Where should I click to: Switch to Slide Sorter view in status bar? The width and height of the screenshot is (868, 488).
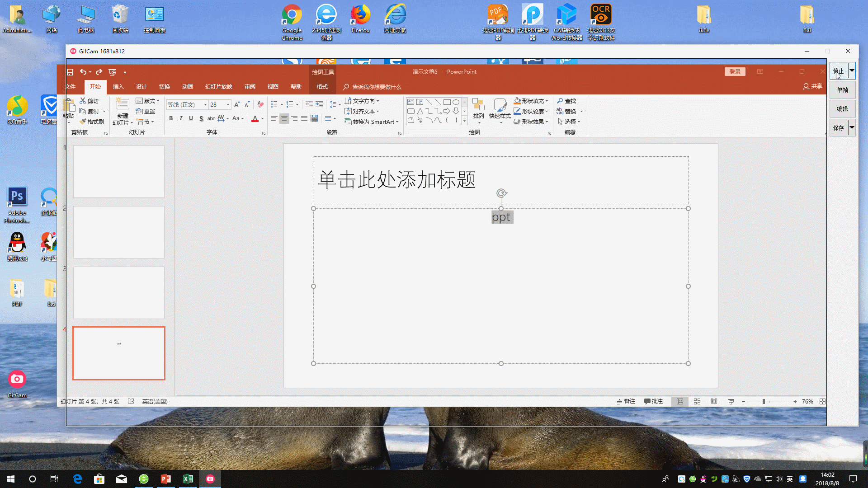point(697,402)
